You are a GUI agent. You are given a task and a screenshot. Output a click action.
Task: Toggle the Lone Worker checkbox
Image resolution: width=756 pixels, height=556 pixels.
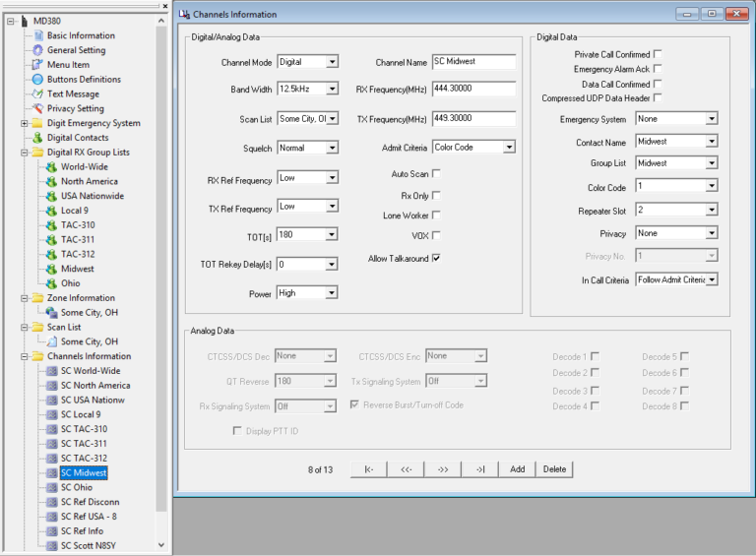[x=436, y=216]
